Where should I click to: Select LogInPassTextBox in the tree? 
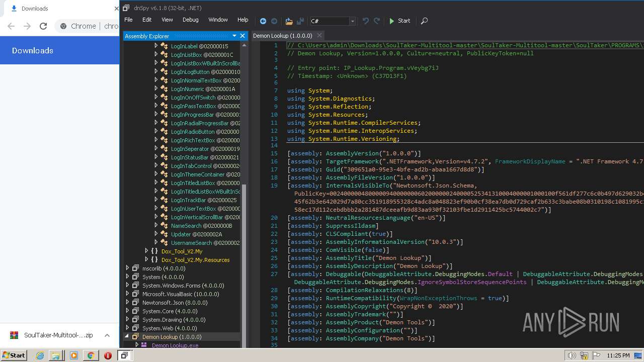tap(193, 106)
